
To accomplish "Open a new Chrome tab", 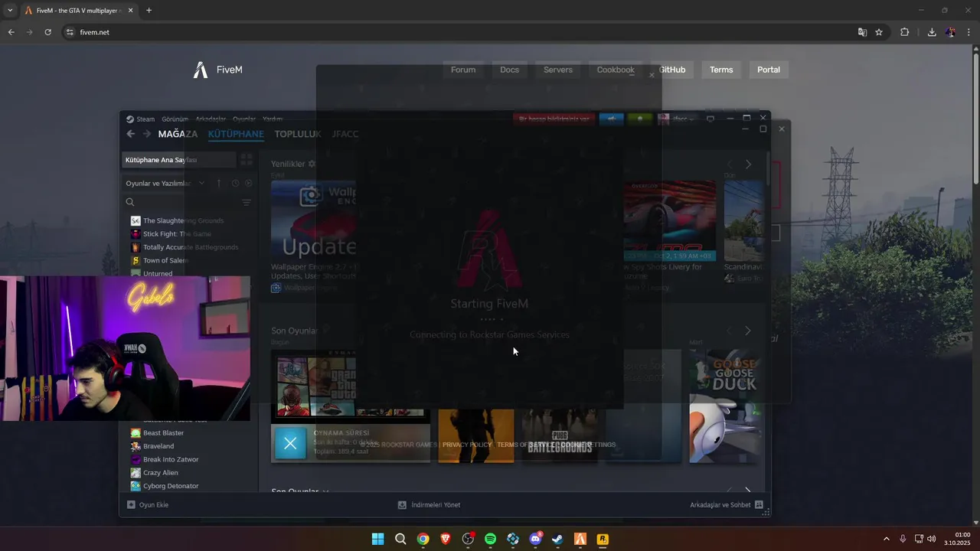I will 149,11.
